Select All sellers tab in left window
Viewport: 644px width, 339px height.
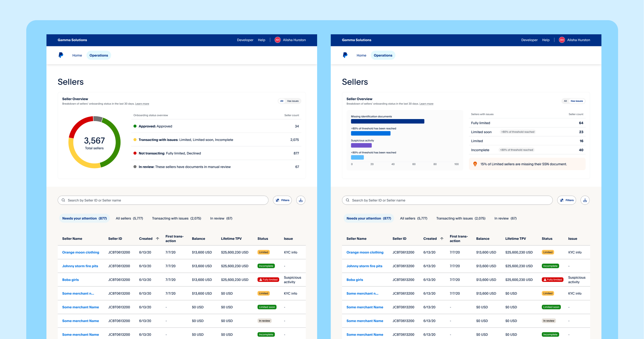(129, 218)
